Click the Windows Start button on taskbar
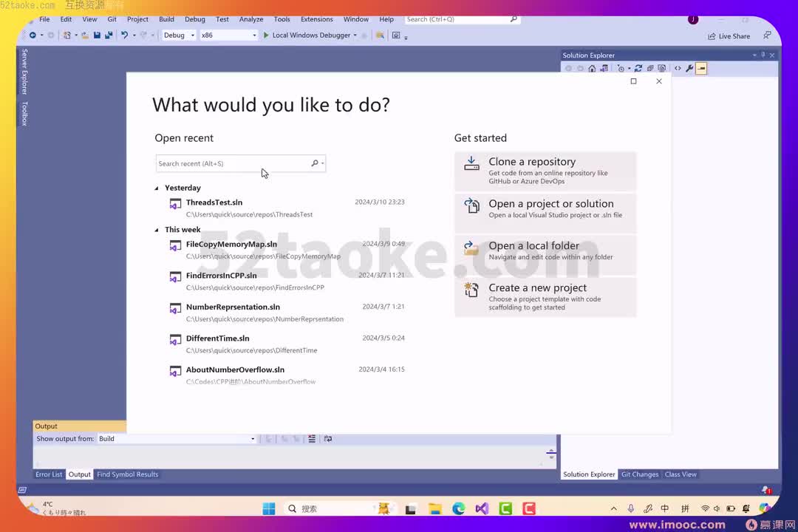Image resolution: width=798 pixels, height=532 pixels. (x=269, y=508)
